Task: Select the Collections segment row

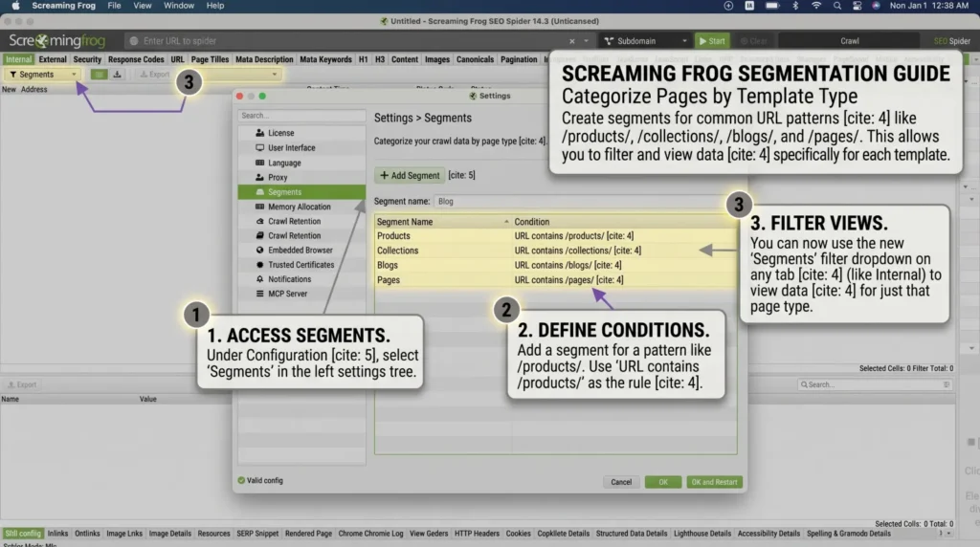Action: (556, 251)
